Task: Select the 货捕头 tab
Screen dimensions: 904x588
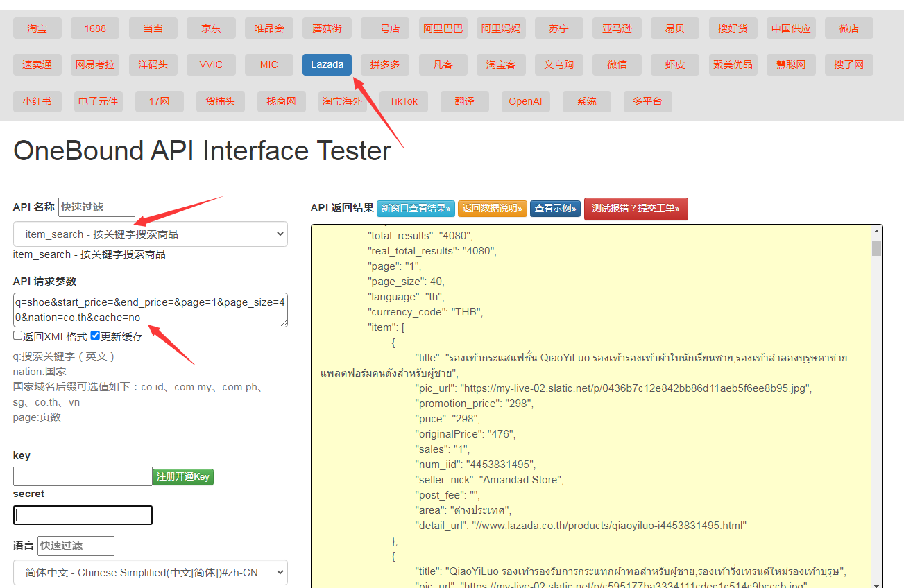Action: 221,101
